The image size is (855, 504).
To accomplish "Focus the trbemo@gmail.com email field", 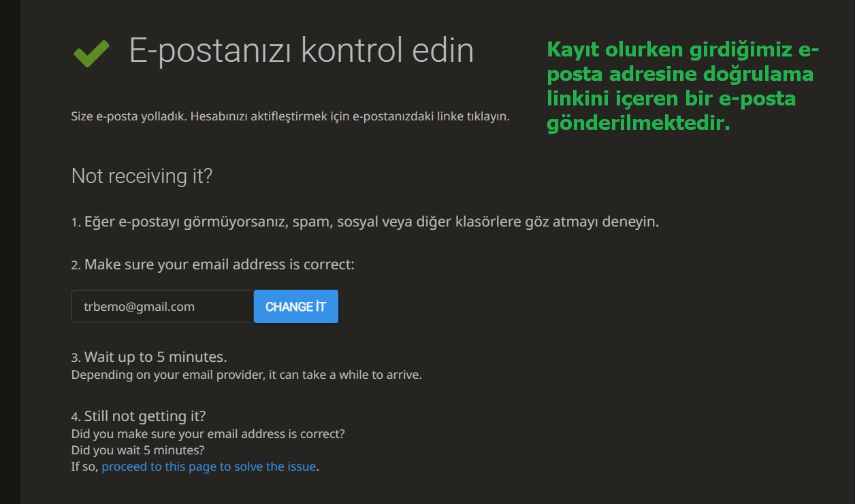I will pyautogui.click(x=163, y=307).
